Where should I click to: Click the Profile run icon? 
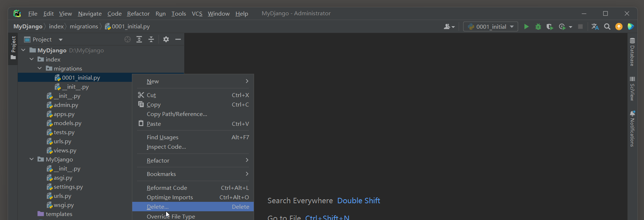click(562, 27)
